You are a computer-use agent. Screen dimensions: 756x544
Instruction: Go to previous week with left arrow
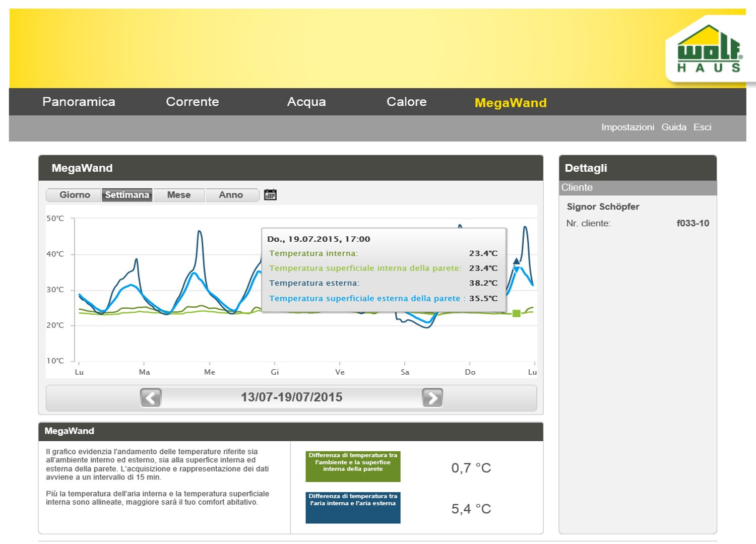[151, 397]
